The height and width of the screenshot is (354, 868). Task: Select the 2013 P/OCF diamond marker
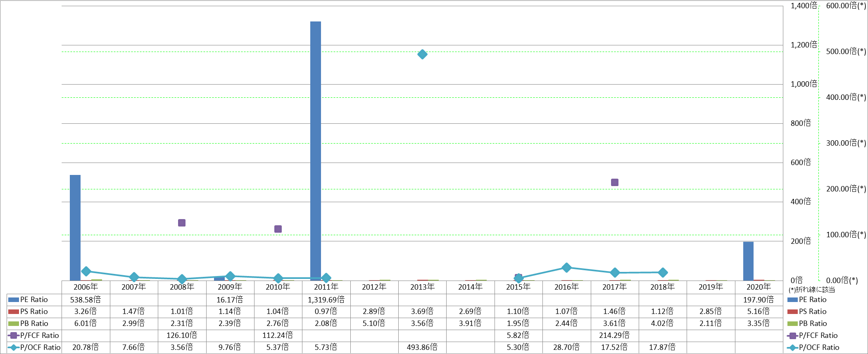tap(422, 54)
